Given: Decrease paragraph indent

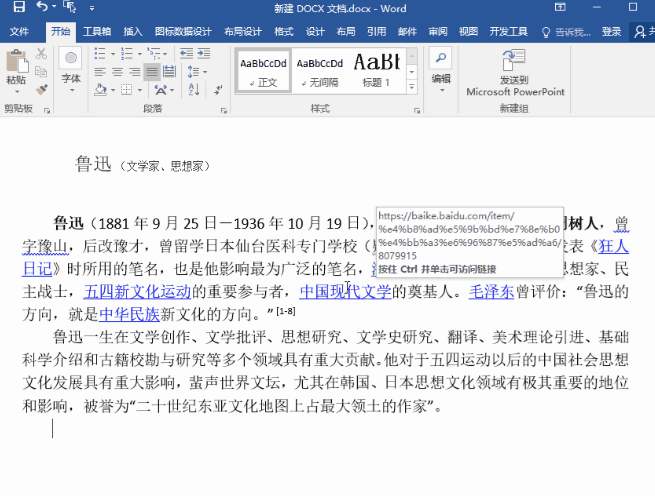Looking at the screenshot, I should [186, 53].
